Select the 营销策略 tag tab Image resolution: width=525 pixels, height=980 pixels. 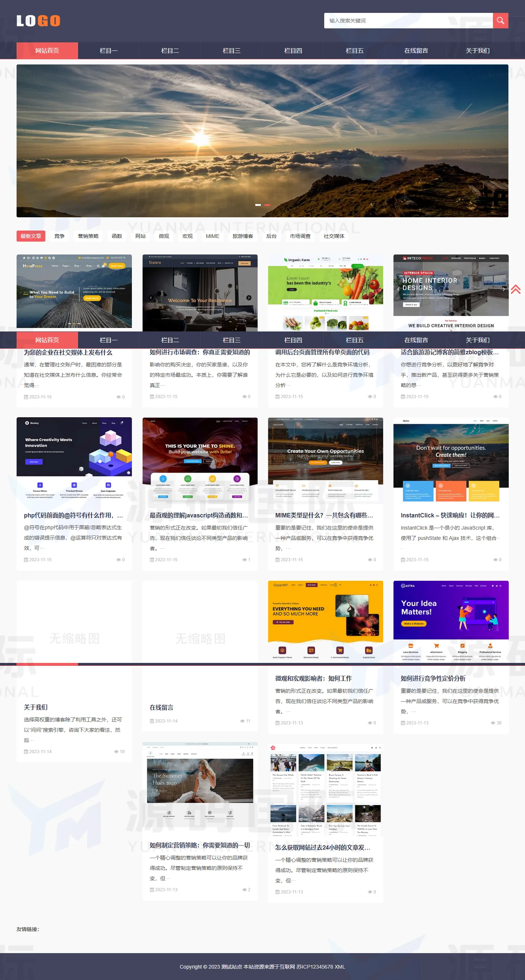point(88,236)
